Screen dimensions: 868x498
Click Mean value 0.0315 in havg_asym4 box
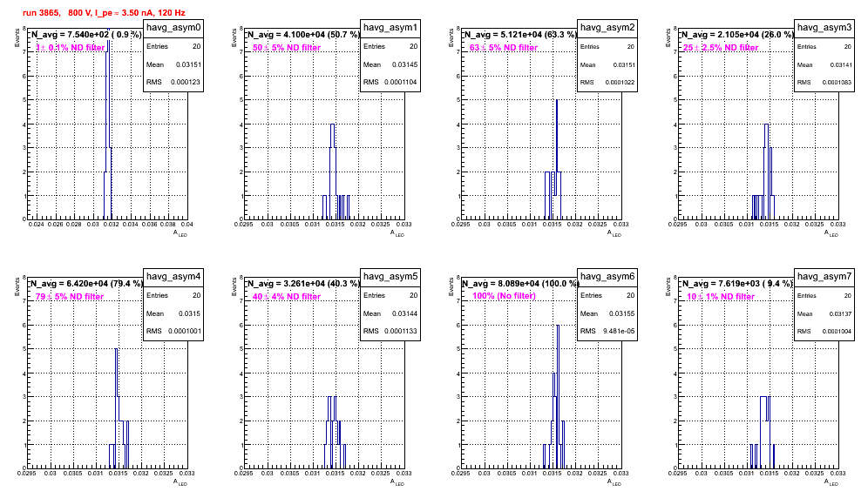click(x=190, y=313)
